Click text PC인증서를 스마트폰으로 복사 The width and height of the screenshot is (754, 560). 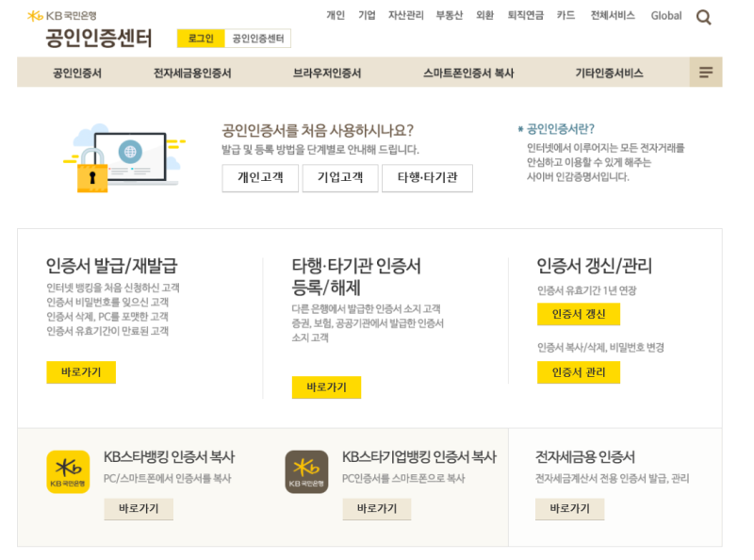tap(403, 478)
